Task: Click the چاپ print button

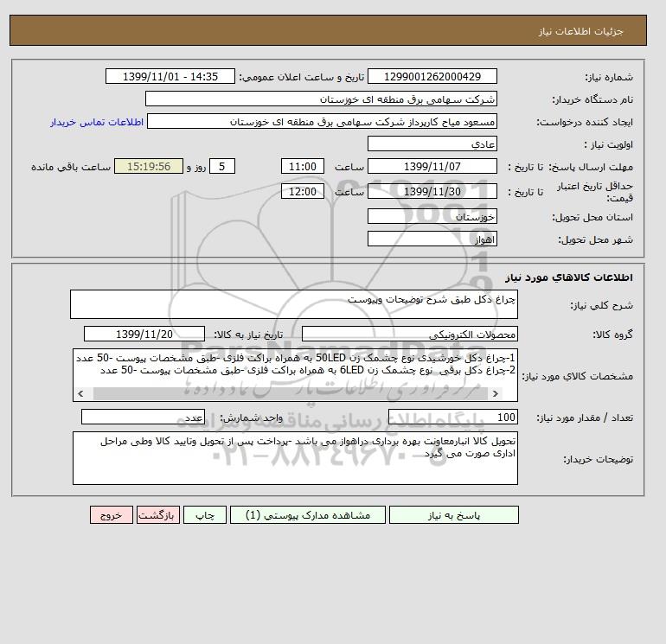Action: pos(205,515)
